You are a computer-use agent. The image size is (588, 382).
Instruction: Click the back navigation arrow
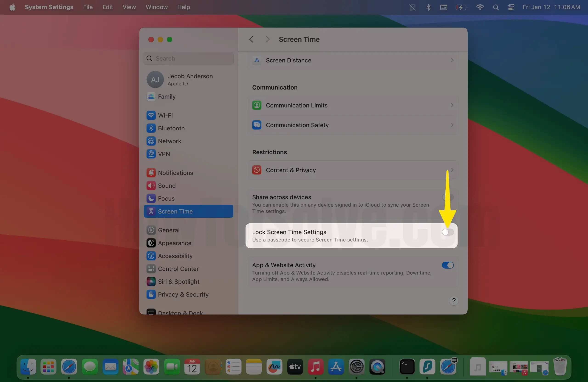251,39
